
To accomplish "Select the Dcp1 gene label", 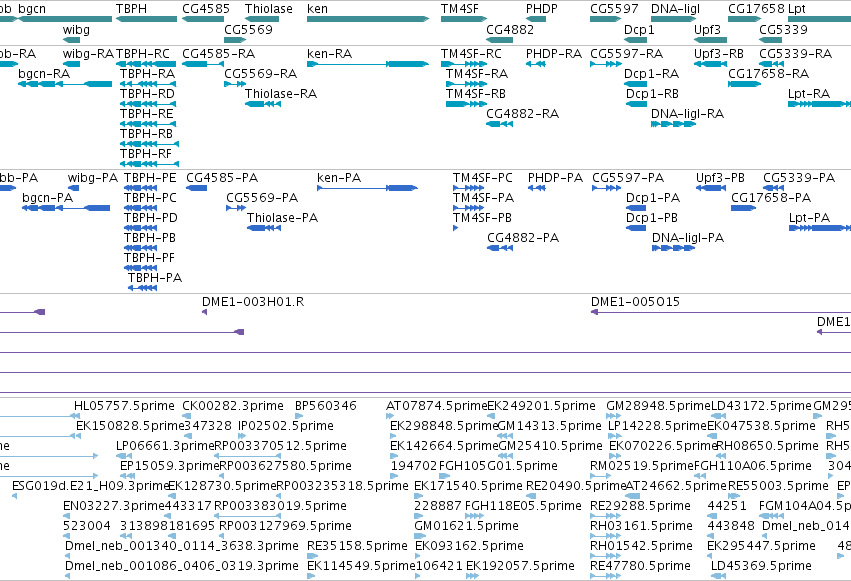I will pyautogui.click(x=639, y=30).
